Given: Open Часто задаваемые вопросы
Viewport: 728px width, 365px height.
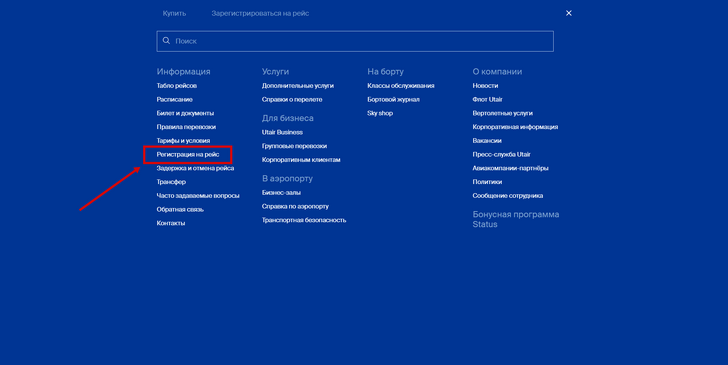Looking at the screenshot, I should (198, 196).
